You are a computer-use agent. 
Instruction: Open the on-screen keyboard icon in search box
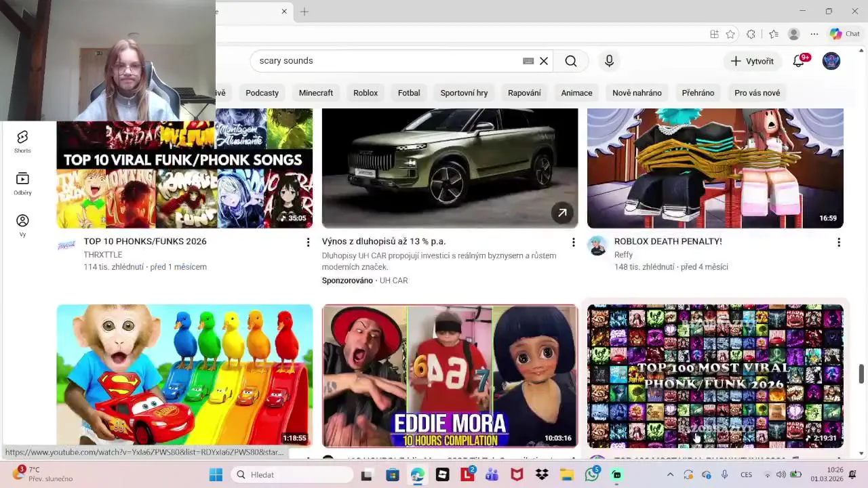(528, 61)
